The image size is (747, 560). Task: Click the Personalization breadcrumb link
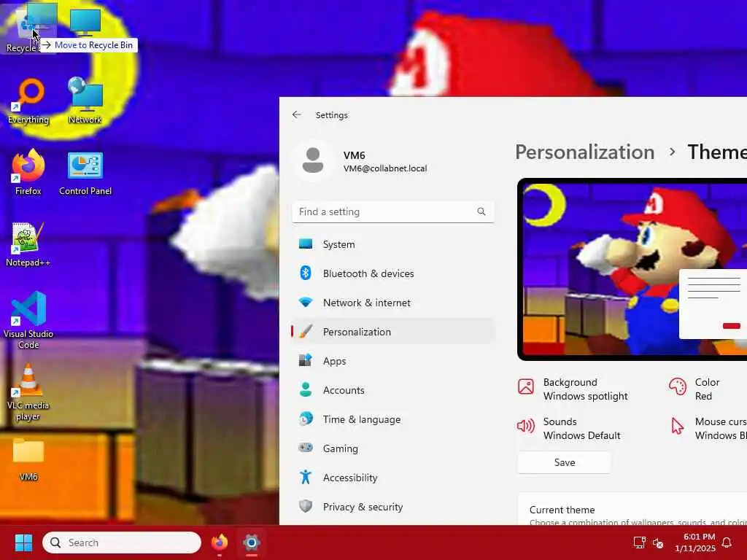[x=584, y=152]
